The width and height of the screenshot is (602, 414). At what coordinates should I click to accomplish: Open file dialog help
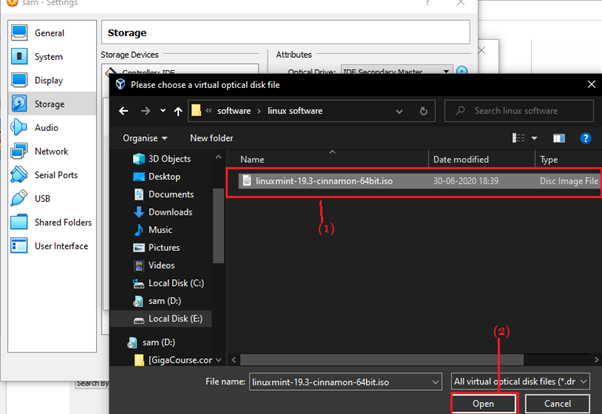click(x=585, y=138)
